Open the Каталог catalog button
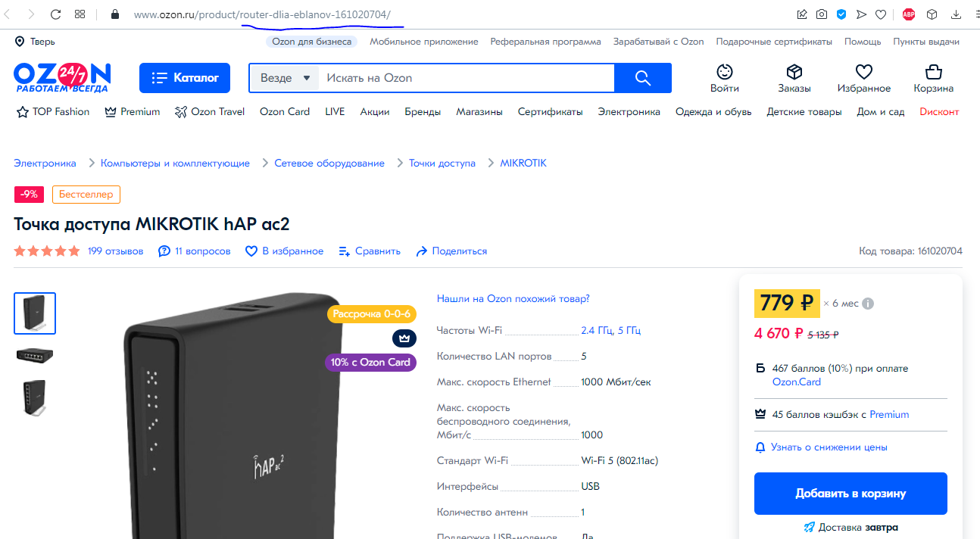This screenshot has height=539, width=980. 186,78
